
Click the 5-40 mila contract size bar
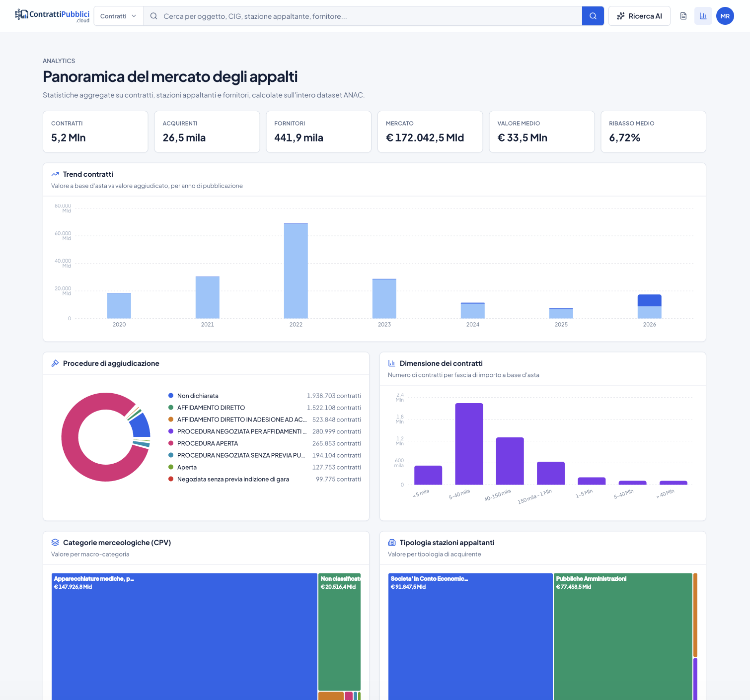[469, 444]
